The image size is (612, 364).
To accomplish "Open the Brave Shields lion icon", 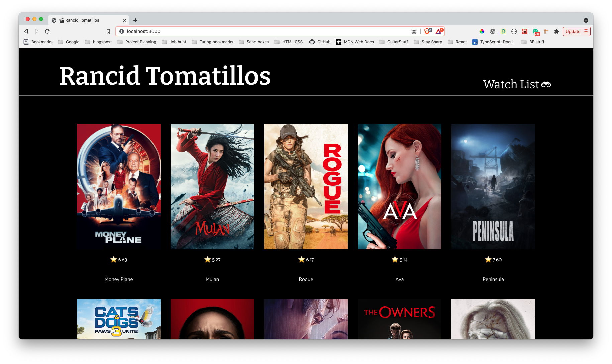I will point(427,31).
